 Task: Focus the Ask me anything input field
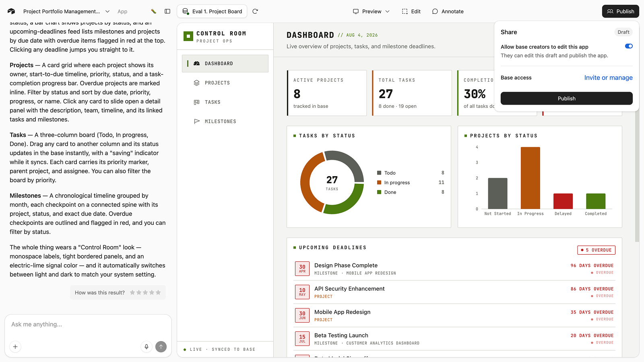[x=88, y=325]
